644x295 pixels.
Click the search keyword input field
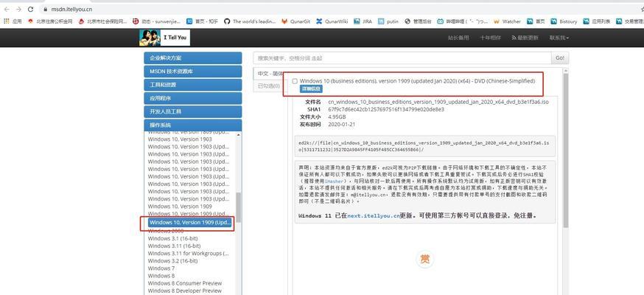[x=402, y=58]
